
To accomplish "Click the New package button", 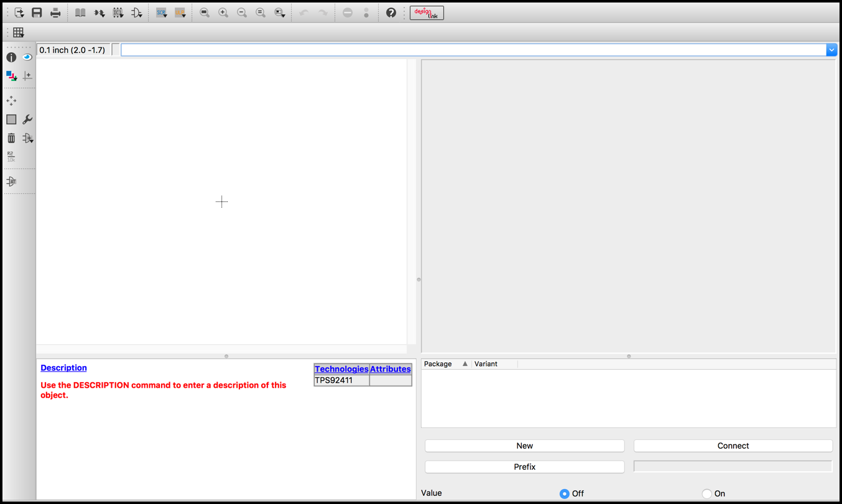I will pos(525,446).
